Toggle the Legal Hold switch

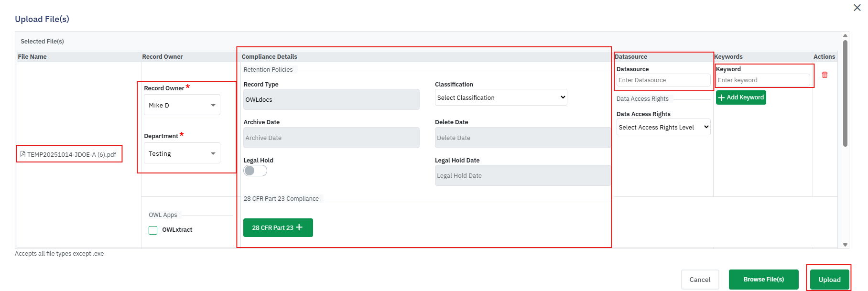(255, 171)
